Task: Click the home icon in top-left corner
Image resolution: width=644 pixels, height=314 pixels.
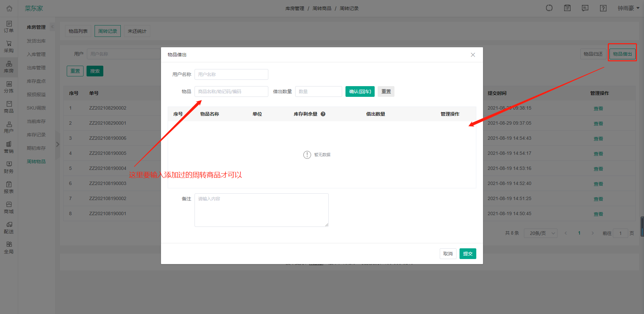Action: point(9,8)
